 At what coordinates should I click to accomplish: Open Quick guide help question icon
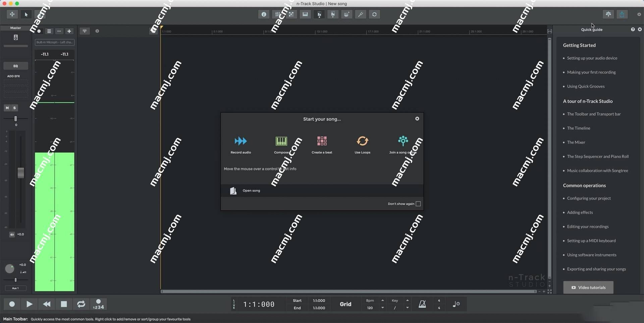click(x=633, y=30)
